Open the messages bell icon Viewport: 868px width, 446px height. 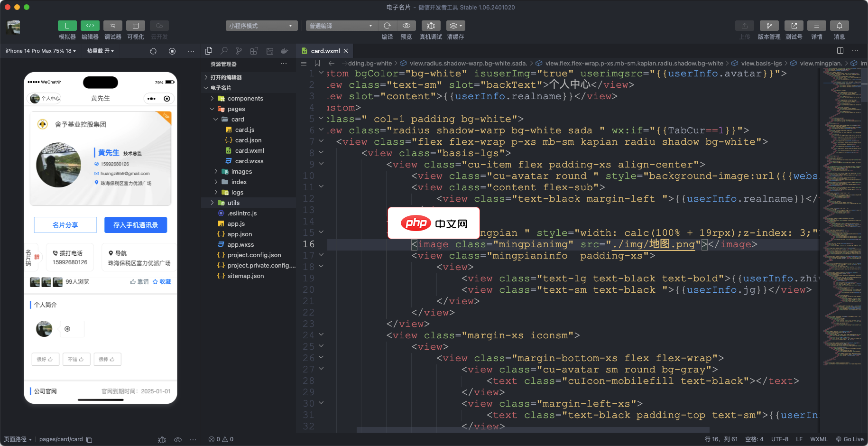839,26
